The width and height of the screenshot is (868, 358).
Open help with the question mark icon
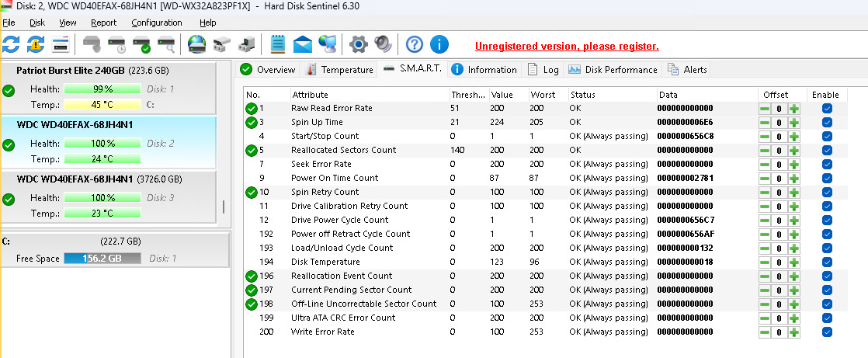(415, 44)
